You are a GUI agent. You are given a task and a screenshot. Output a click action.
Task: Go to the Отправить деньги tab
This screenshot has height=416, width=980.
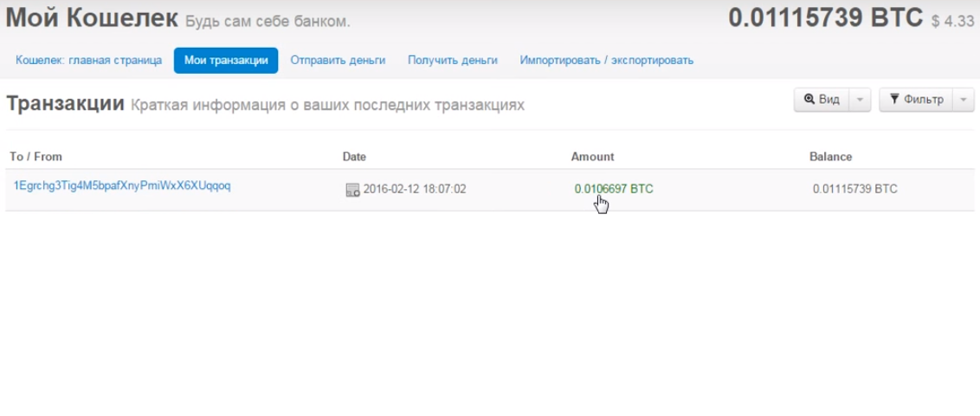click(x=338, y=61)
